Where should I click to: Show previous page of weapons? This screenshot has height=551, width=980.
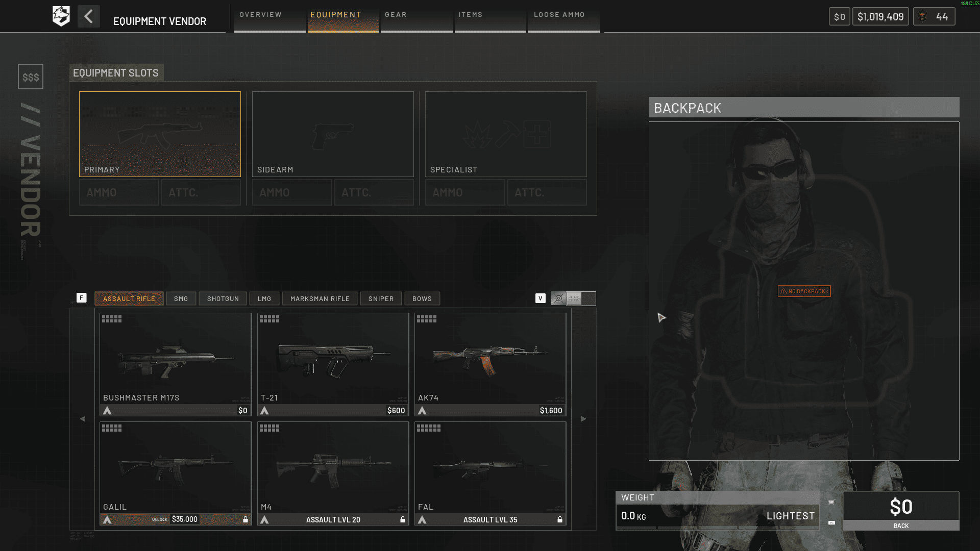click(x=82, y=419)
